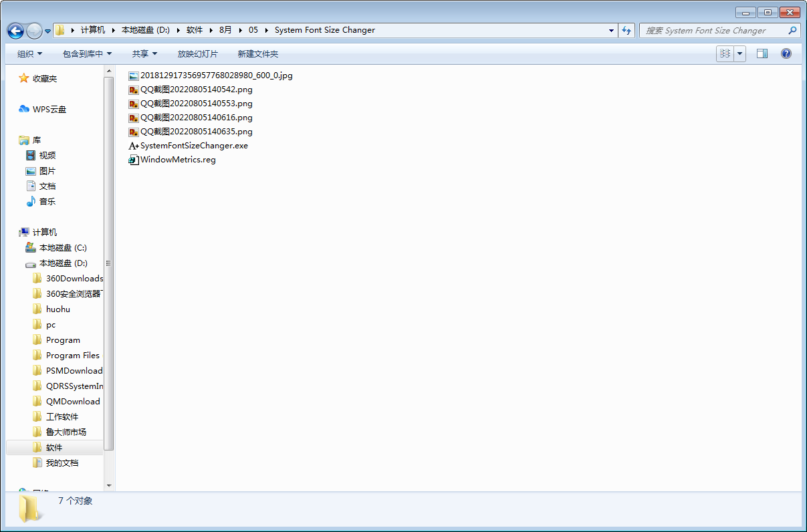The height and width of the screenshot is (532, 807).
Task: Open the 共享 menu on the toolbar
Action: click(141, 53)
